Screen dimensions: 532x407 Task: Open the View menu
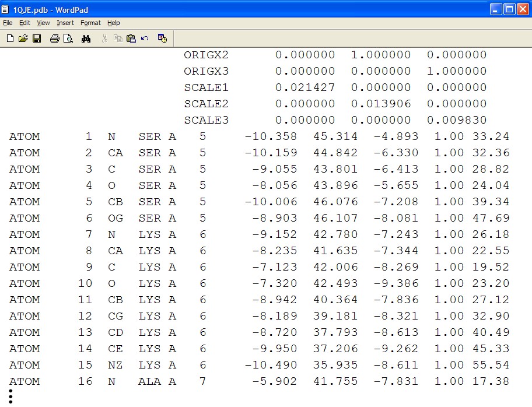pos(43,23)
